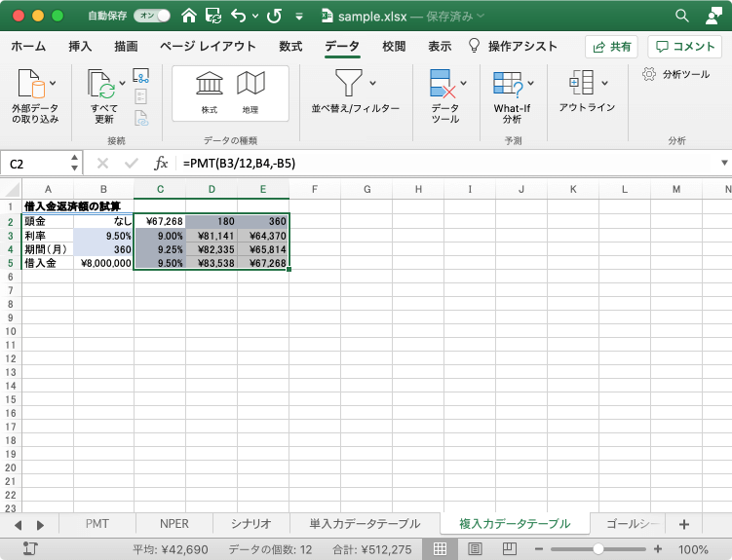Go to previous sheet tab arrow
Viewport: 732px width, 560px height.
click(x=19, y=525)
